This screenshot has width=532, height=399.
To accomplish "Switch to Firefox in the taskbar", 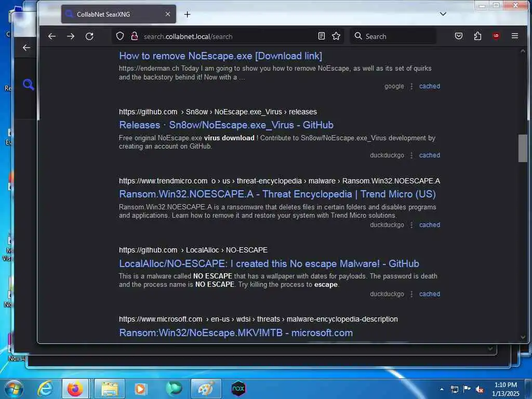I will 75,389.
